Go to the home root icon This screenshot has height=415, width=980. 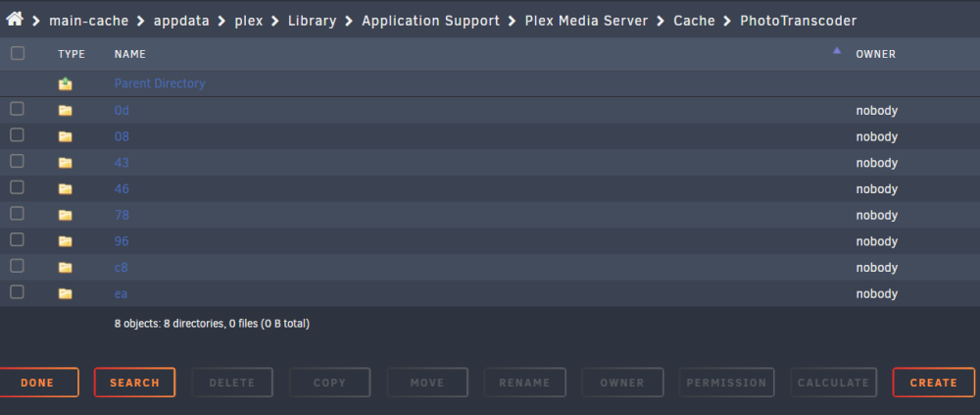15,19
